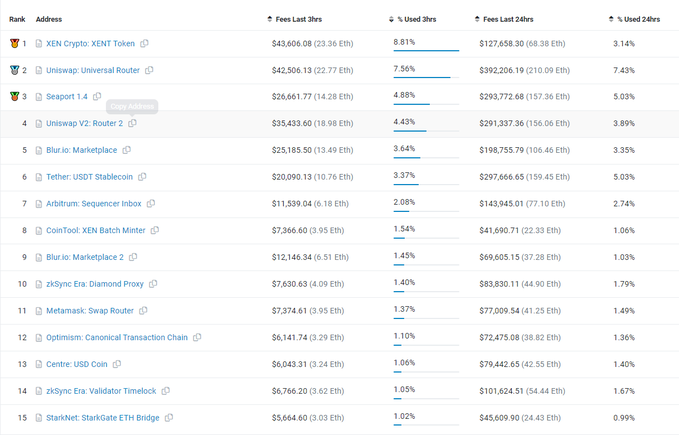Open CoinTool: XEN Batch Minter link

click(x=96, y=230)
